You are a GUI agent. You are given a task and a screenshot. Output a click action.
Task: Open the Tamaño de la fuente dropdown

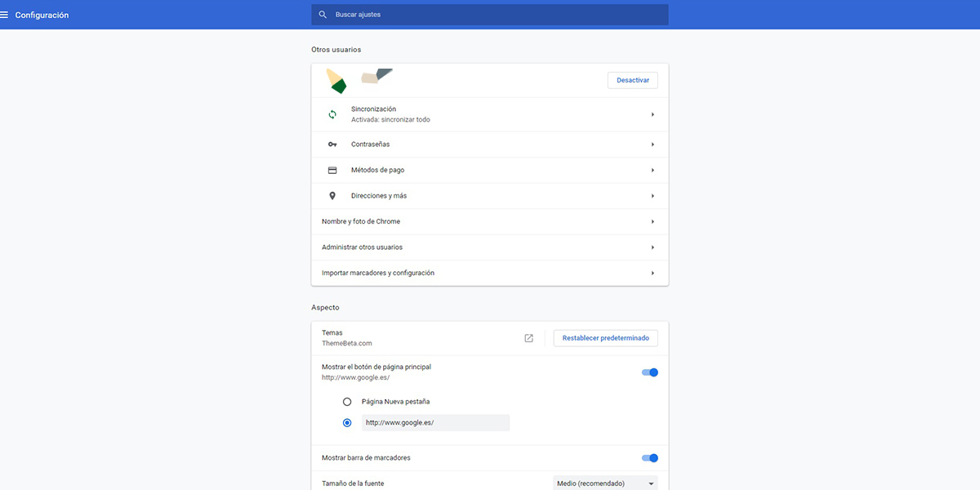(605, 483)
